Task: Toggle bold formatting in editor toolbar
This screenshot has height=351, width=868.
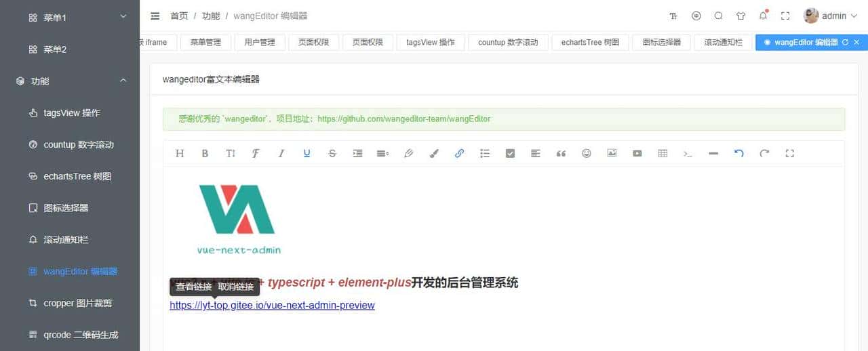Action: tap(205, 154)
